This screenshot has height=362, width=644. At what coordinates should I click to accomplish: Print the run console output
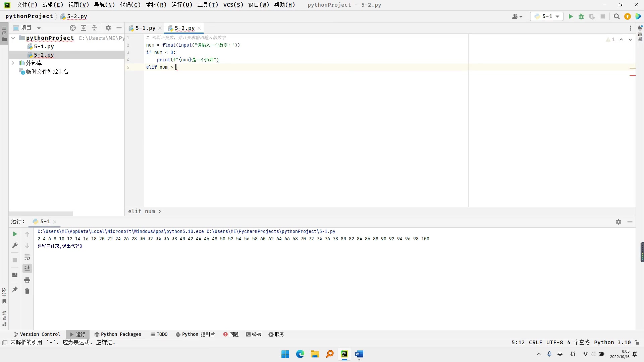27,280
